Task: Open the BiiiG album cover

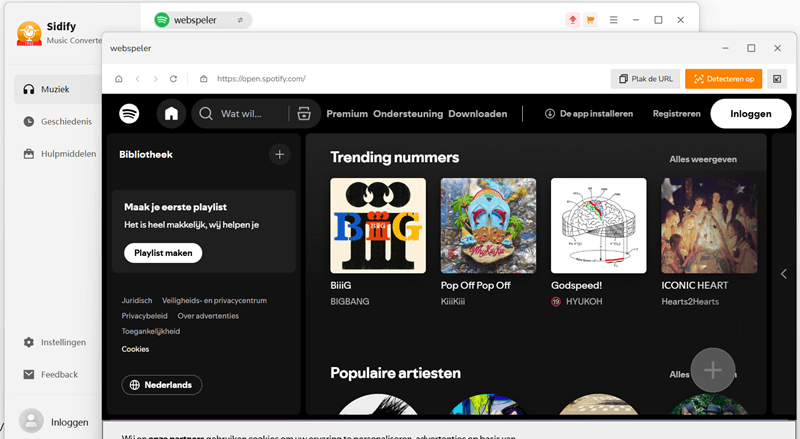Action: 378,226
